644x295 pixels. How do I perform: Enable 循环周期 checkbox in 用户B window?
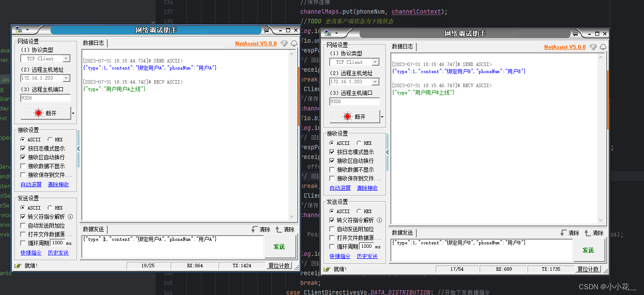(x=332, y=247)
